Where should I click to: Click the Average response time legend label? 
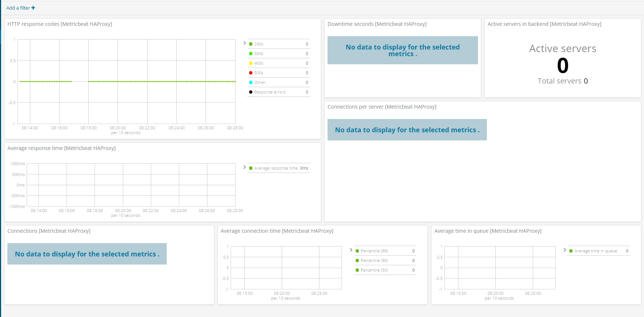click(276, 168)
